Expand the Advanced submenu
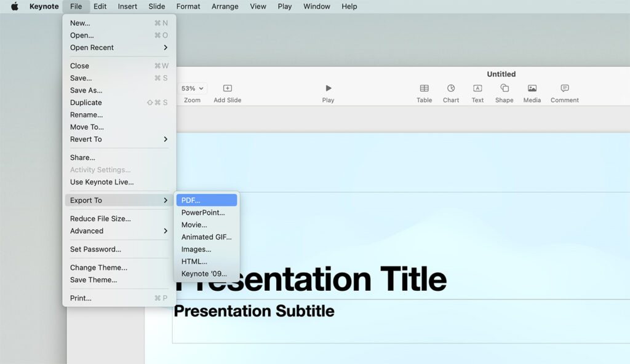The height and width of the screenshot is (364, 630). coord(86,231)
